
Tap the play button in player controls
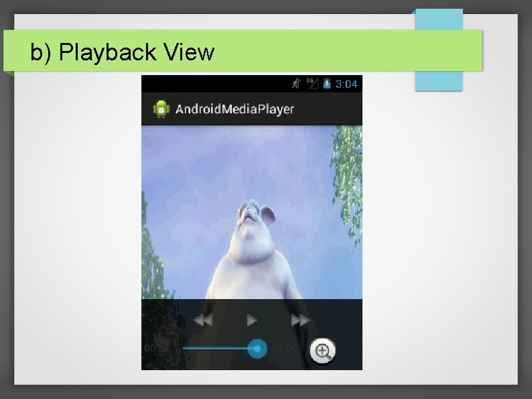251,320
